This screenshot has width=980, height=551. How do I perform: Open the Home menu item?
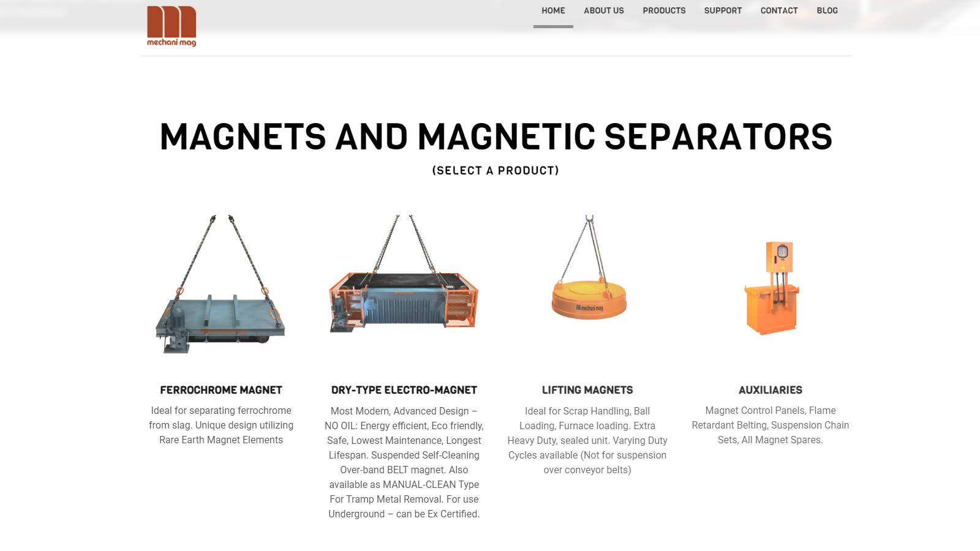pos(553,10)
